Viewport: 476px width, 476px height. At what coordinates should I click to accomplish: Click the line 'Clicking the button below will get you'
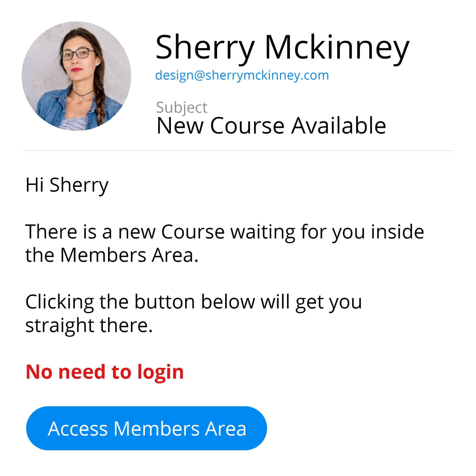pyautogui.click(x=194, y=303)
